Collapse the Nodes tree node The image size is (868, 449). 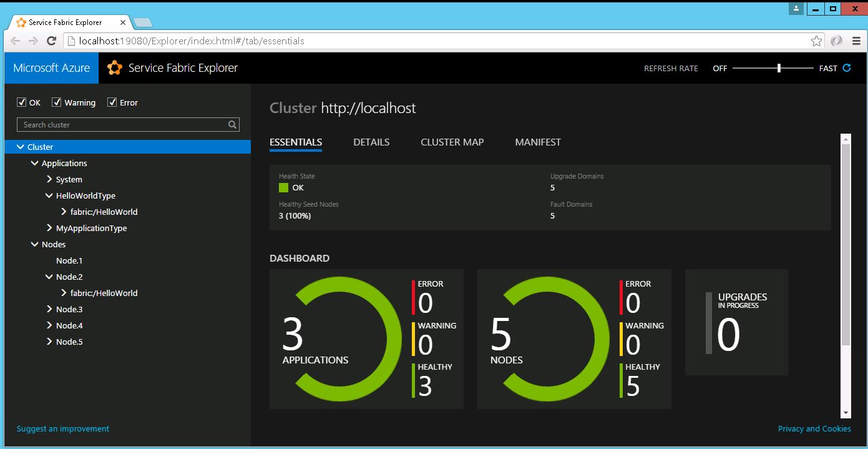click(35, 244)
